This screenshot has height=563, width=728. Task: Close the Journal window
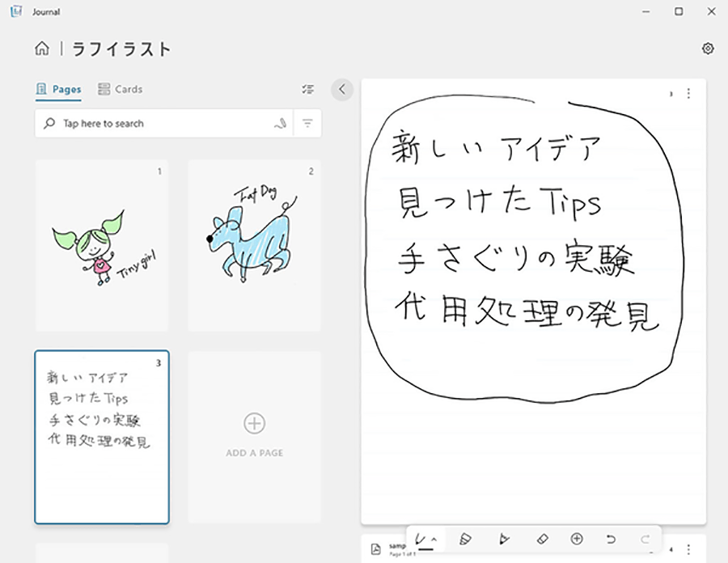tap(711, 11)
